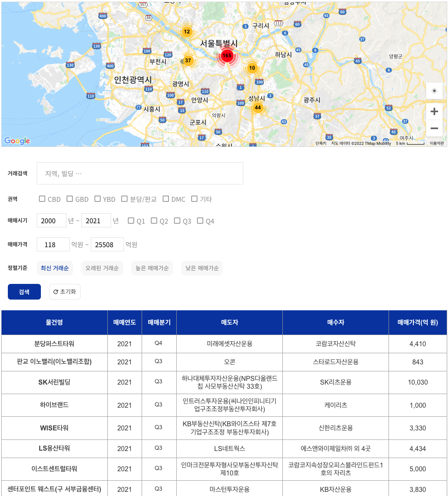Select the 하이브랜드 property name
The width and height of the screenshot is (448, 496).
coord(55,405)
